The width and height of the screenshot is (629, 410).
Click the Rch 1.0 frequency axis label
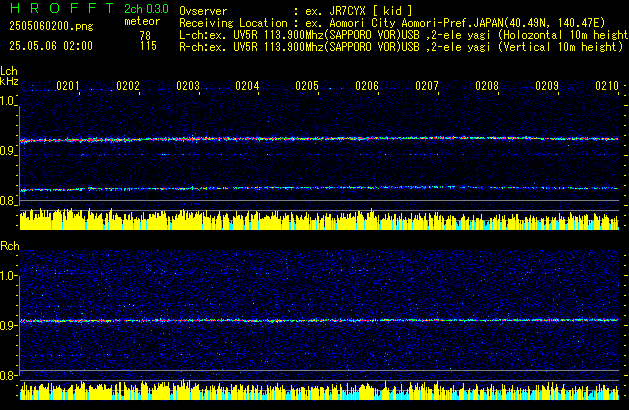tap(7, 276)
